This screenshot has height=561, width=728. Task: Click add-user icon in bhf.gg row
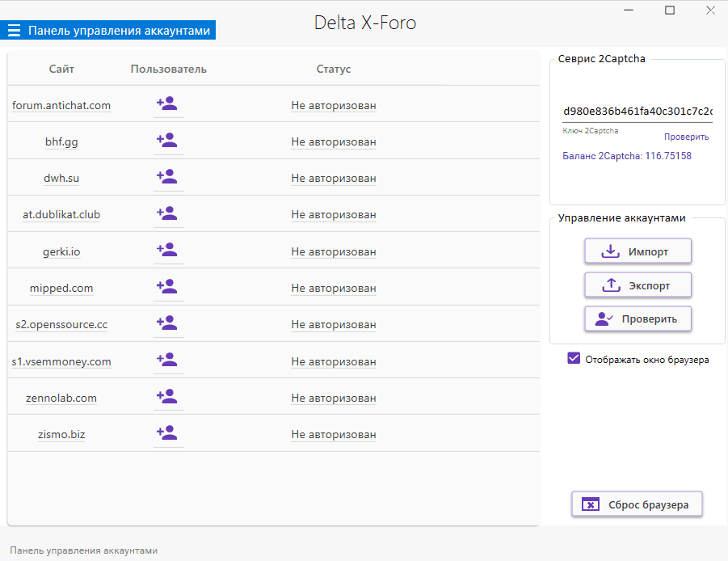(x=167, y=141)
